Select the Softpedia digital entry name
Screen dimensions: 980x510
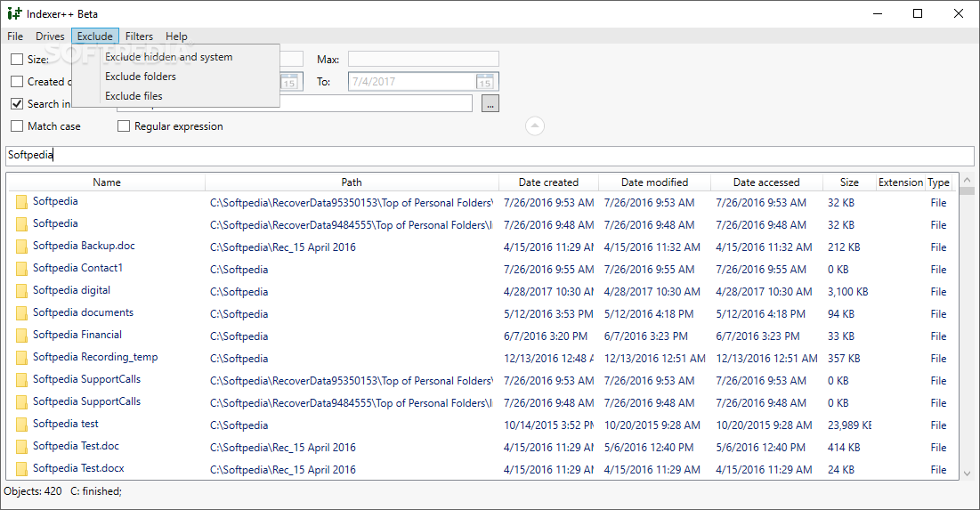click(x=71, y=290)
